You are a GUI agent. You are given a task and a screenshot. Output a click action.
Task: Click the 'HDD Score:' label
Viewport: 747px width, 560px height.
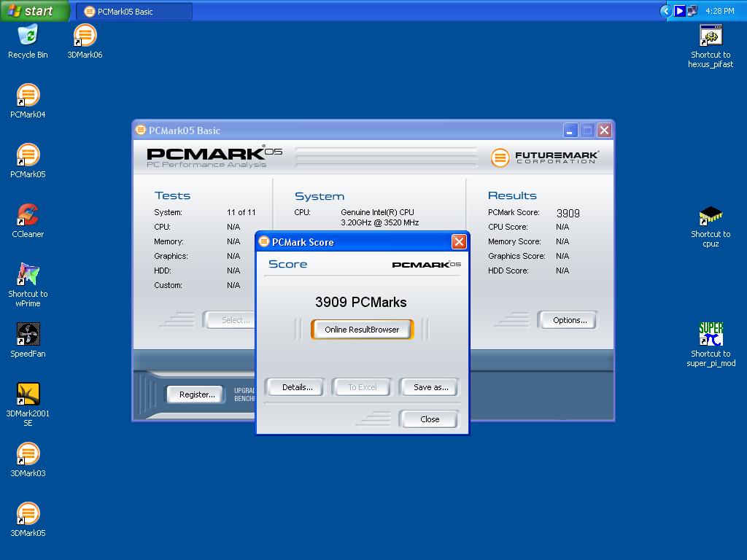(x=508, y=271)
